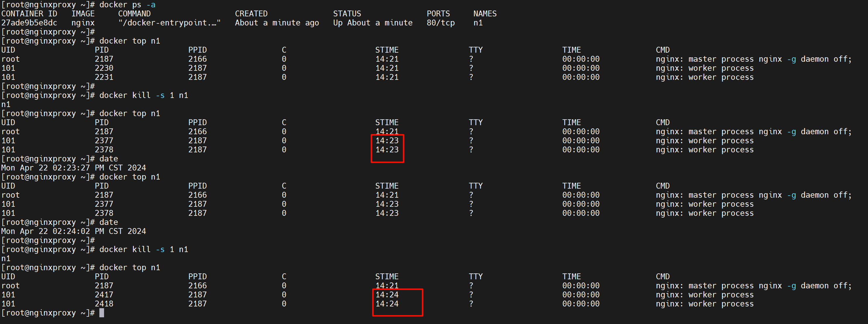868x324 pixels.
Task: Click the first red-boxed 14:23 STIME value
Action: pos(387,141)
